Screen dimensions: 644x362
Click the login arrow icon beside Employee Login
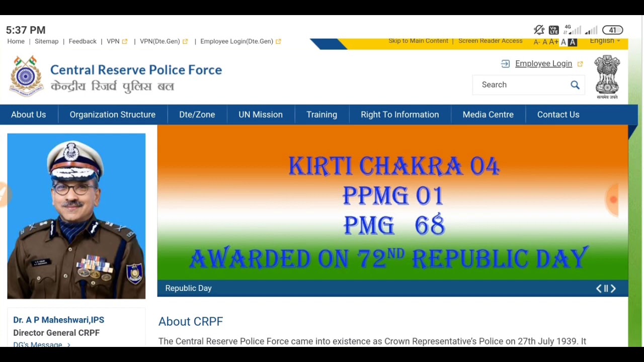[x=505, y=64]
